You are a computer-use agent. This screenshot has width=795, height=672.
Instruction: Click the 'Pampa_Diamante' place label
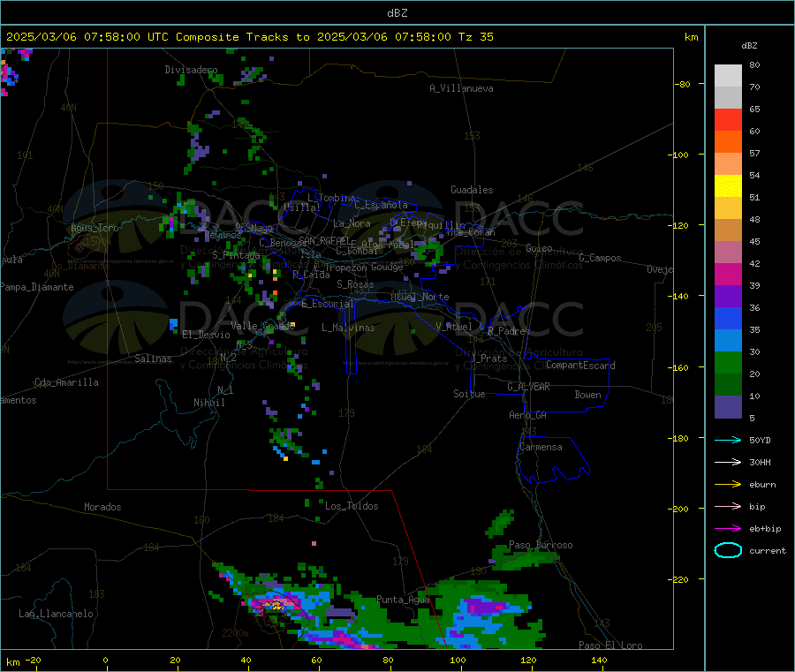pos(36,287)
